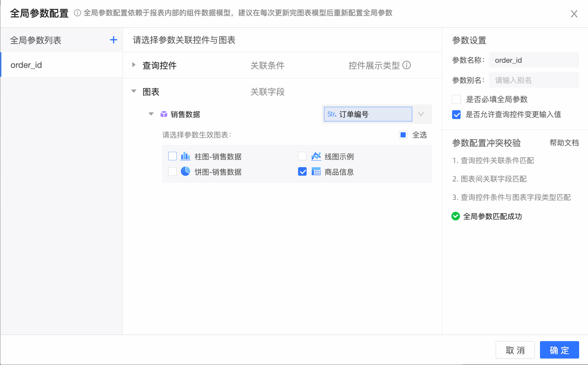Click the 参数名称 input field
The width and height of the screenshot is (588, 365).
(x=534, y=60)
